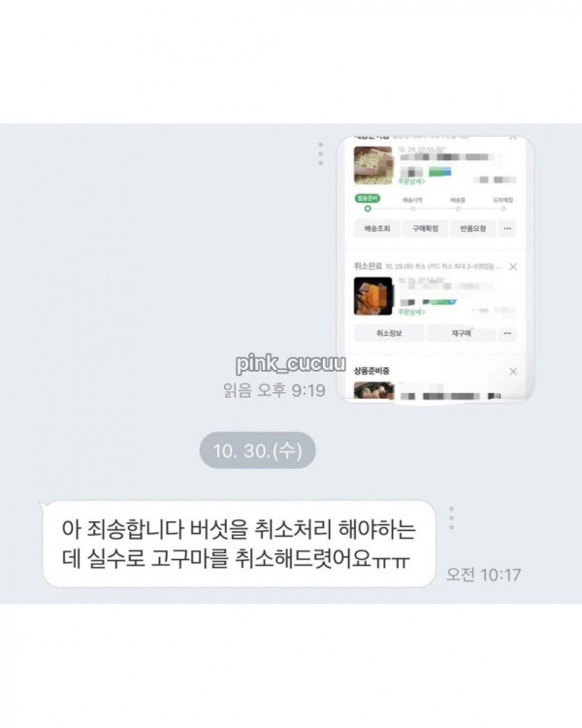Open more options next to 반품요청 button
This screenshot has height=728, width=582.
pyautogui.click(x=507, y=228)
